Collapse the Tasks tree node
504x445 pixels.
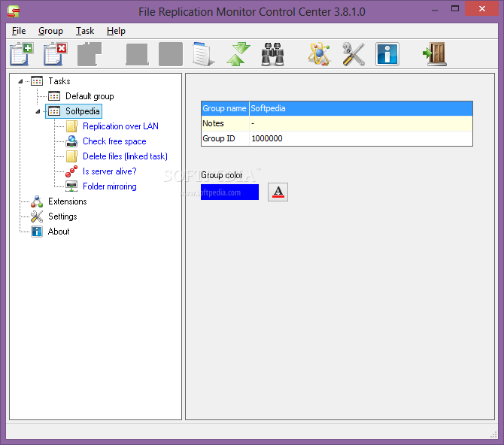[20, 81]
